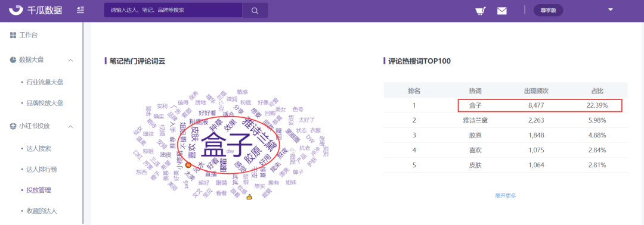
Task: Click the search magnifier button
Action: pos(255,10)
